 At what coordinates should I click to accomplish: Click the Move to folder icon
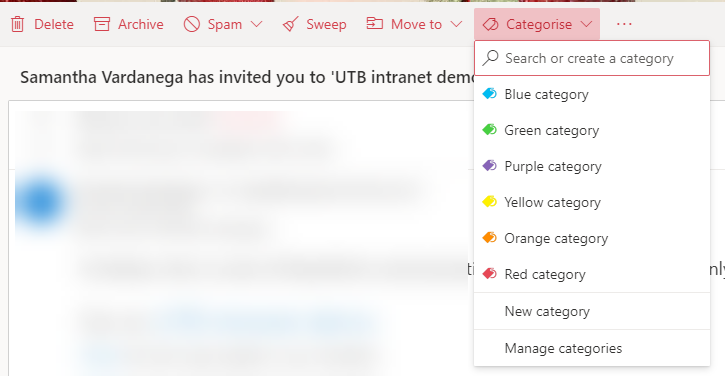[375, 23]
